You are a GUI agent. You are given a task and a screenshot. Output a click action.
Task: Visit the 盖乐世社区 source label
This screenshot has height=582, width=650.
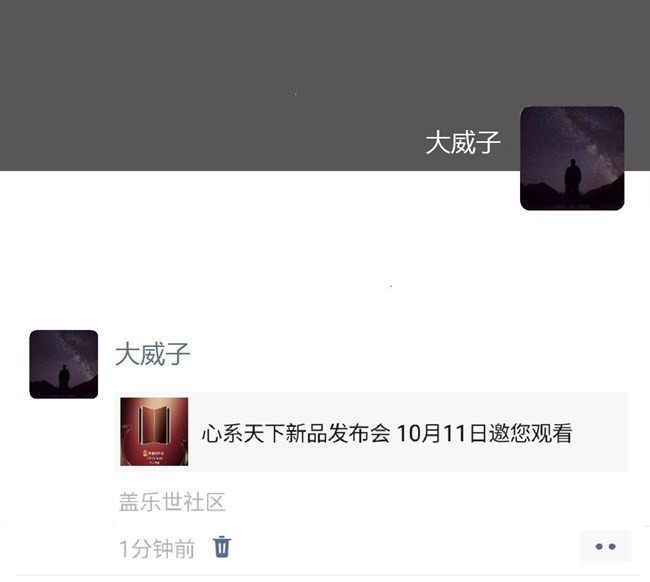point(172,502)
